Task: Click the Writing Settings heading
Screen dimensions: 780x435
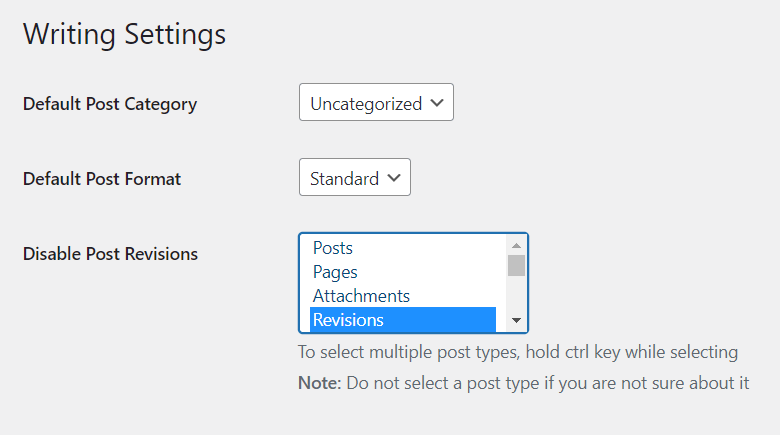Action: [x=124, y=34]
